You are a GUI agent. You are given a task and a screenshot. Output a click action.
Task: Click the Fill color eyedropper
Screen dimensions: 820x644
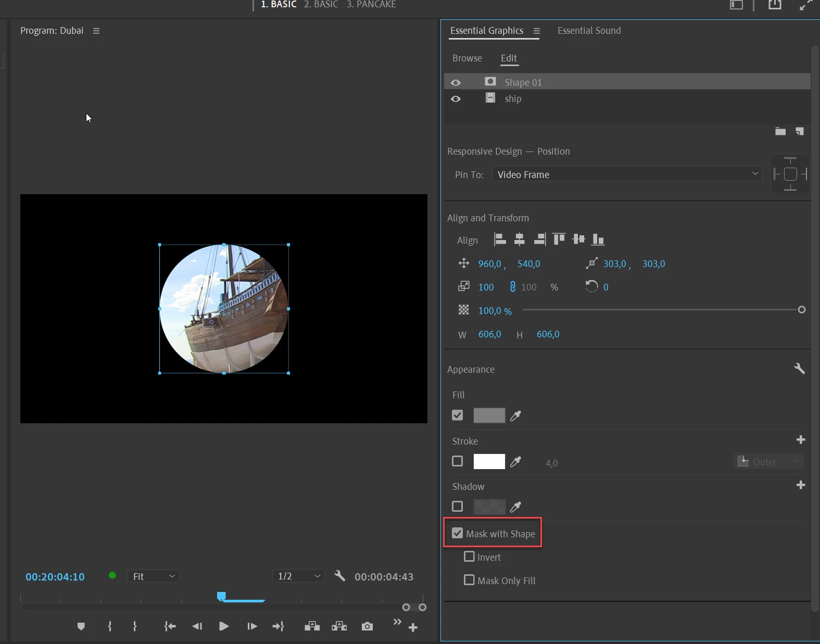pos(515,415)
